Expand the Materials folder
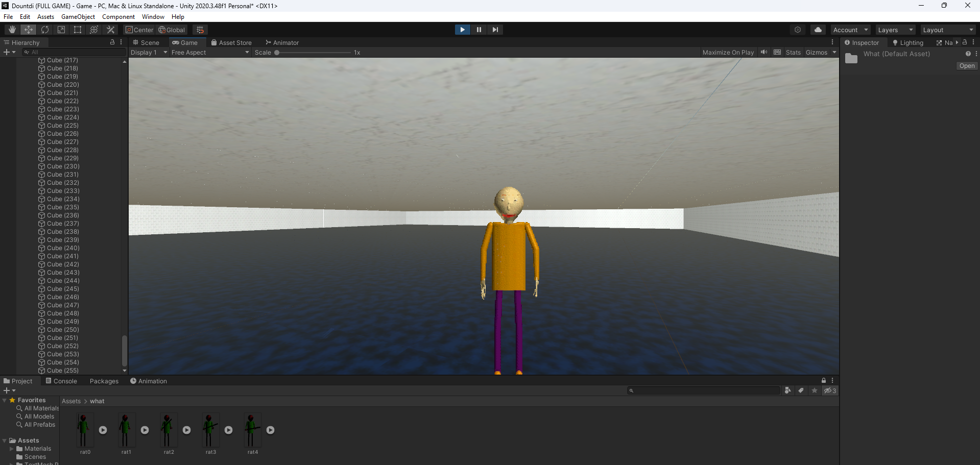Viewport: 980px width, 465px height. 12,449
